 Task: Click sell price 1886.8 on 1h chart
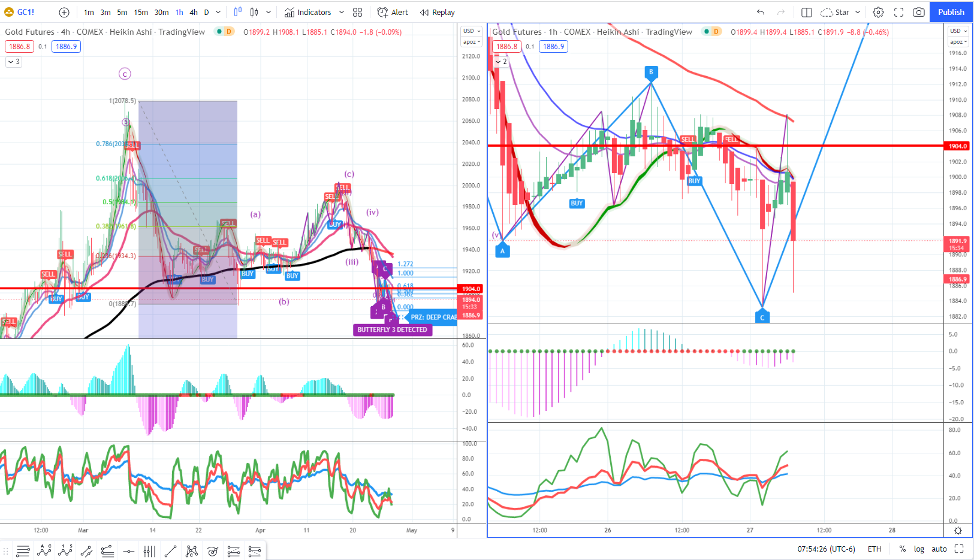click(507, 46)
